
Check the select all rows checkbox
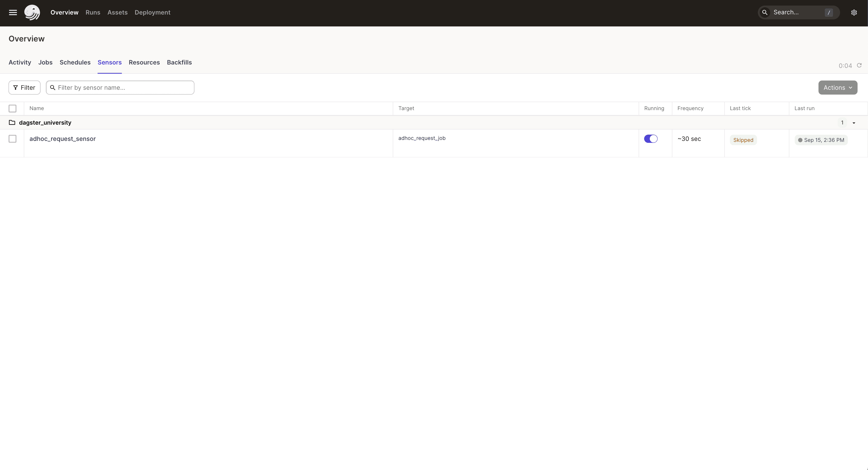pos(12,108)
